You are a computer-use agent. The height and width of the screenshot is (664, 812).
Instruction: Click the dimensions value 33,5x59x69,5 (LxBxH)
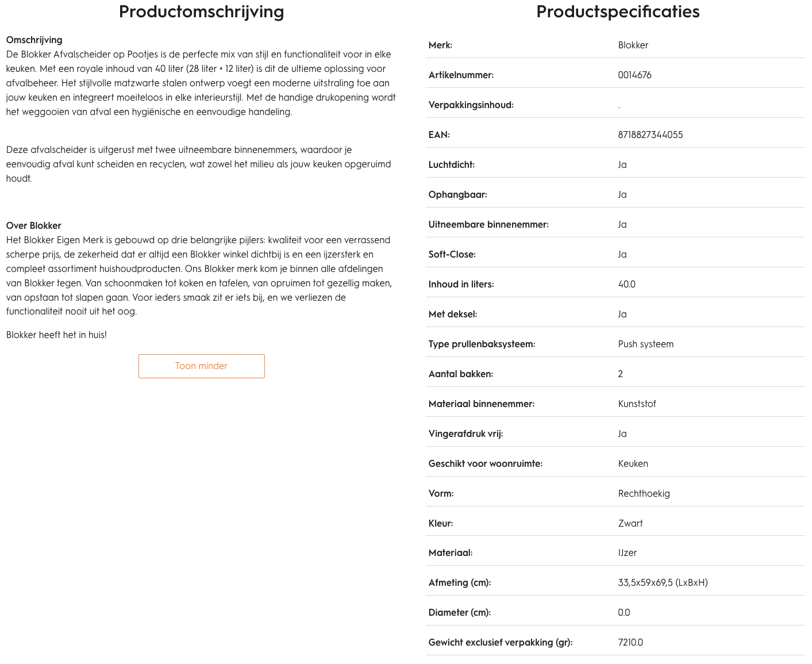[x=663, y=583]
